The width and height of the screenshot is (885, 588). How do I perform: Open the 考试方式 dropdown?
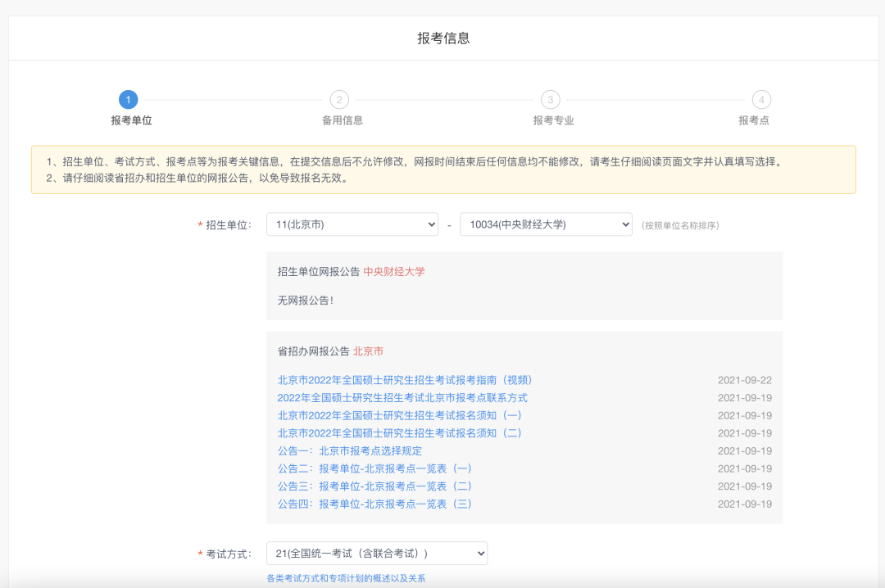pos(377,554)
